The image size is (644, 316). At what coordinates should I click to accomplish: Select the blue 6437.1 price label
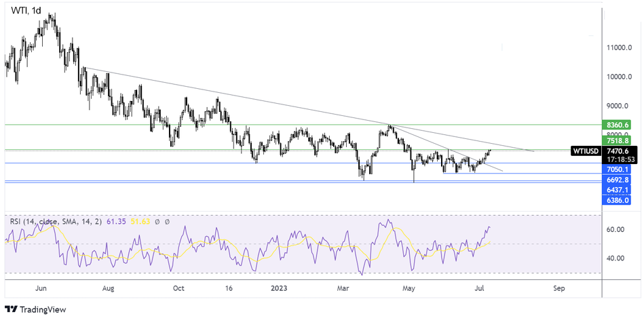click(x=618, y=191)
